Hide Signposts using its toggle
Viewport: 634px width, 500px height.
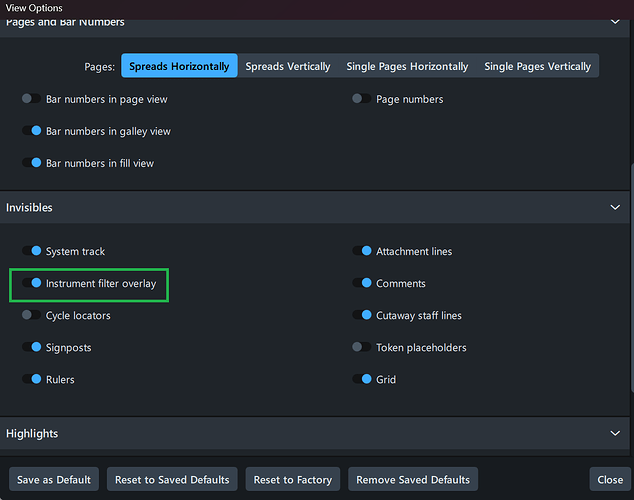pos(32,347)
